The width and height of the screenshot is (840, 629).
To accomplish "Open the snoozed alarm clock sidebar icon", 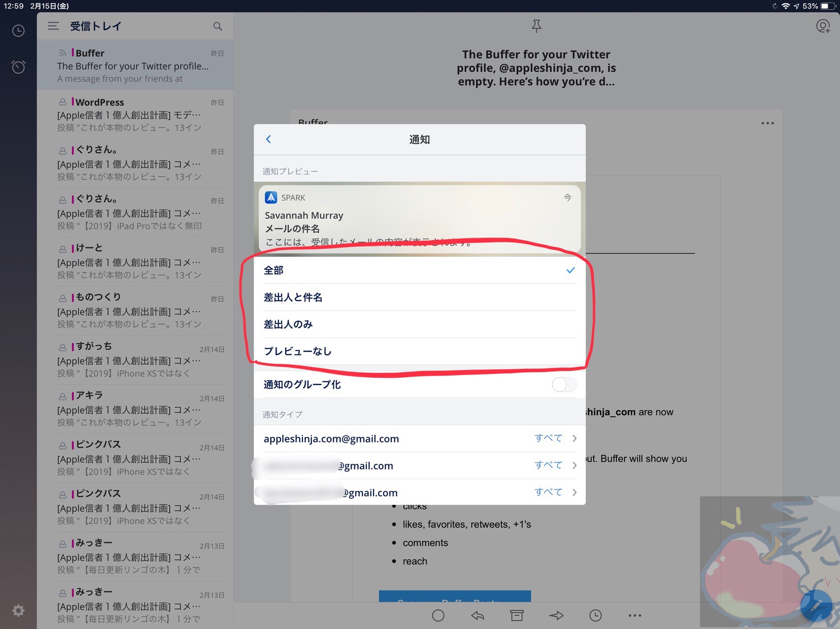I will tap(18, 67).
